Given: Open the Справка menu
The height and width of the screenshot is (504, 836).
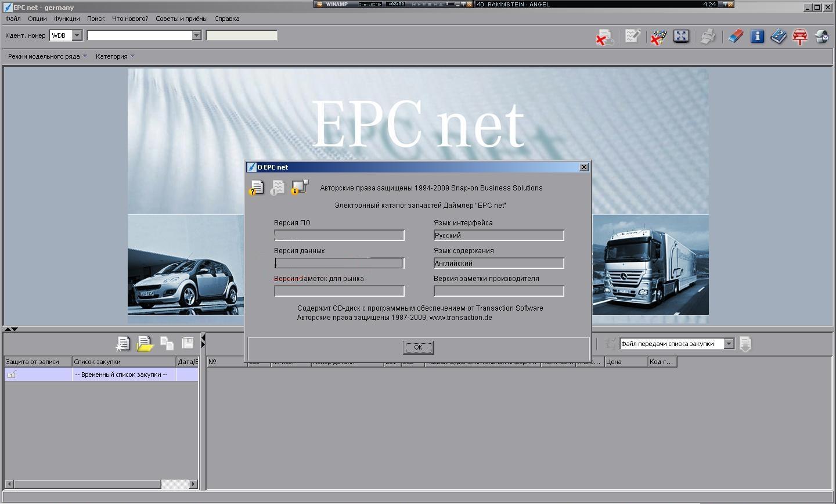Looking at the screenshot, I should coord(226,19).
